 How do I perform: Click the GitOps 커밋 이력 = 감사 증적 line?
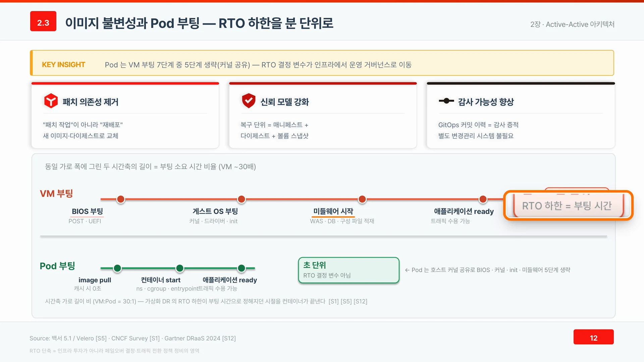478,125
